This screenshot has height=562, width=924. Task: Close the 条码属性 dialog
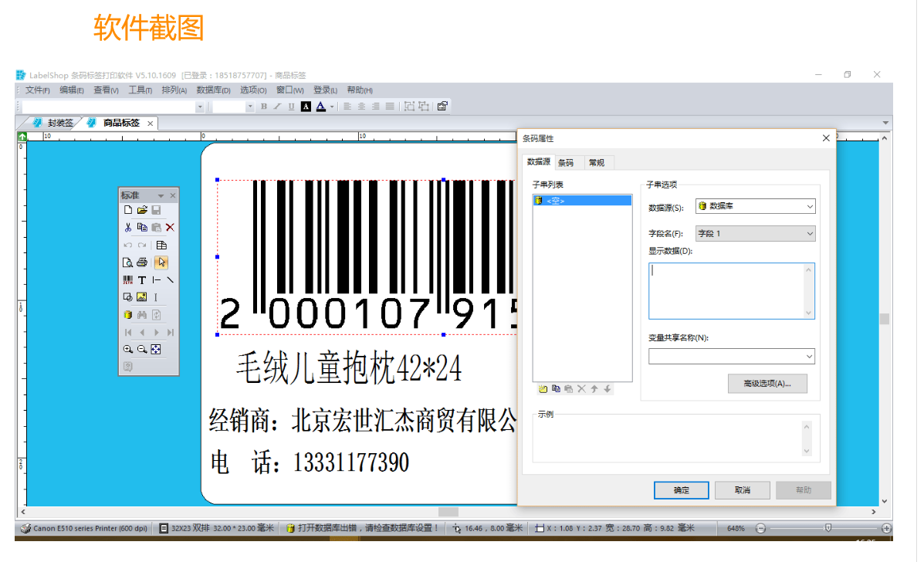pyautogui.click(x=826, y=138)
